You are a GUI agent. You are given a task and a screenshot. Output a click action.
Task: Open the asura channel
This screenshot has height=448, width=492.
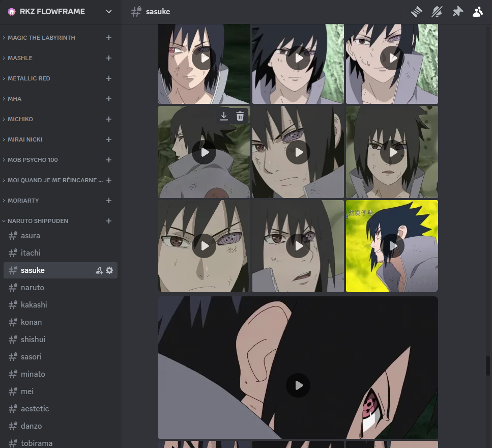point(60,236)
